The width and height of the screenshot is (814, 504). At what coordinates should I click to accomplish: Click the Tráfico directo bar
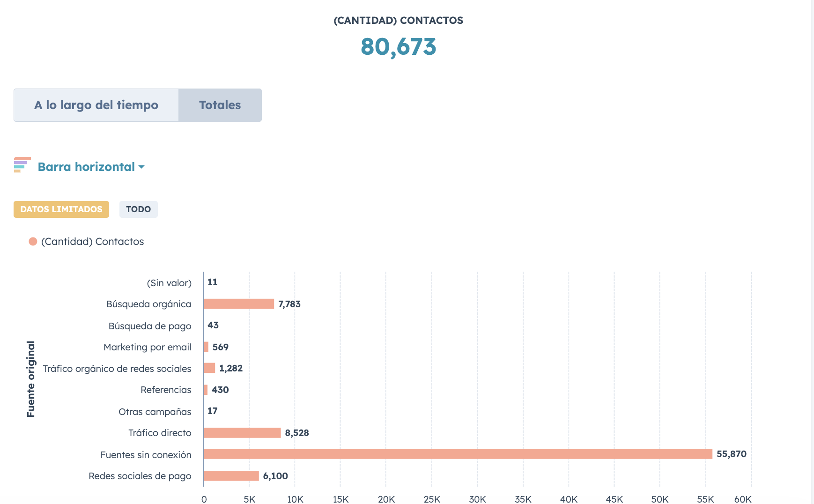pos(243,433)
